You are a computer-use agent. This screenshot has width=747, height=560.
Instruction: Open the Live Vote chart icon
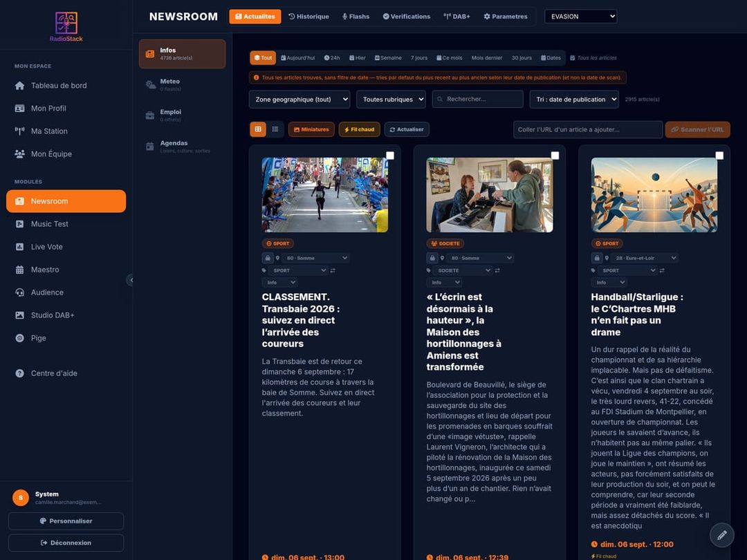click(x=19, y=247)
